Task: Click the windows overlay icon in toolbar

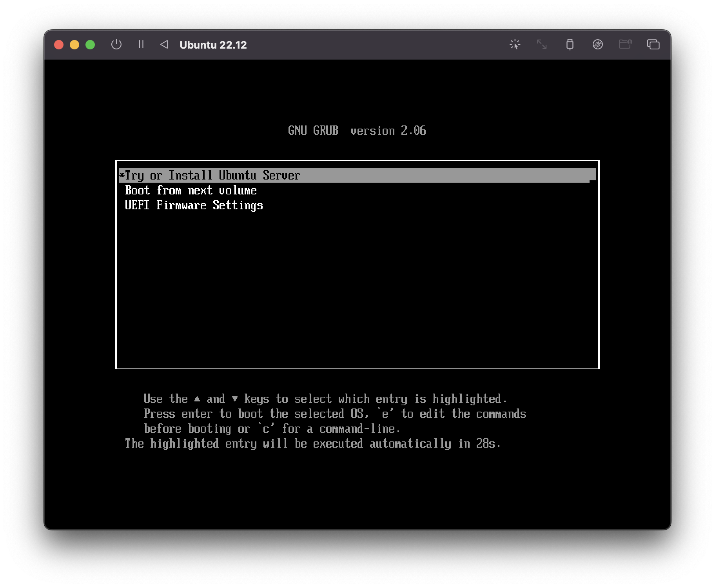Action: click(x=653, y=44)
